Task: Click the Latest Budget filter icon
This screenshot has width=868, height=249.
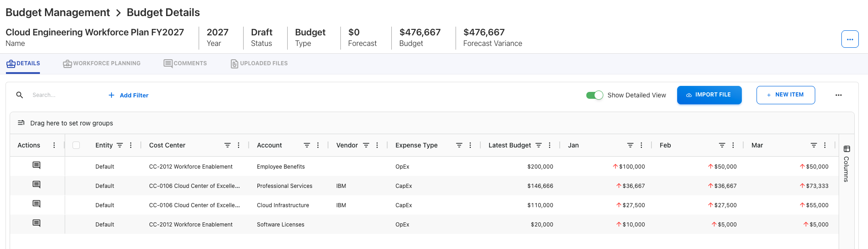Action: click(x=539, y=145)
